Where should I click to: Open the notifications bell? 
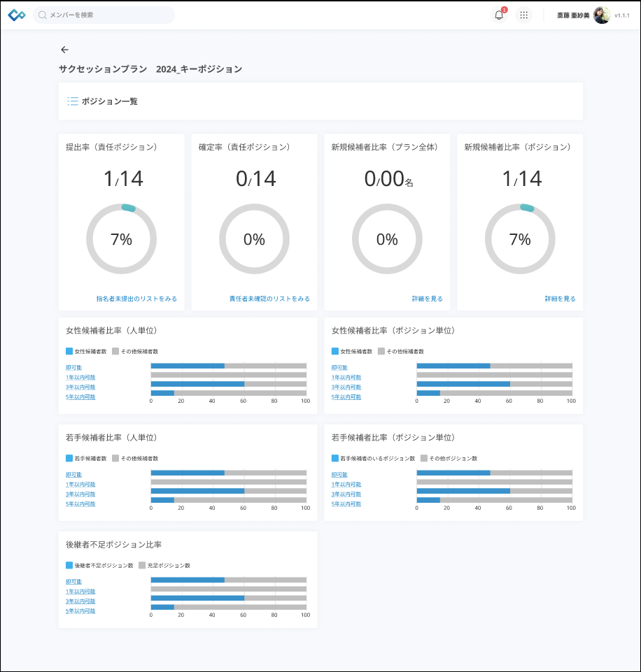(499, 15)
